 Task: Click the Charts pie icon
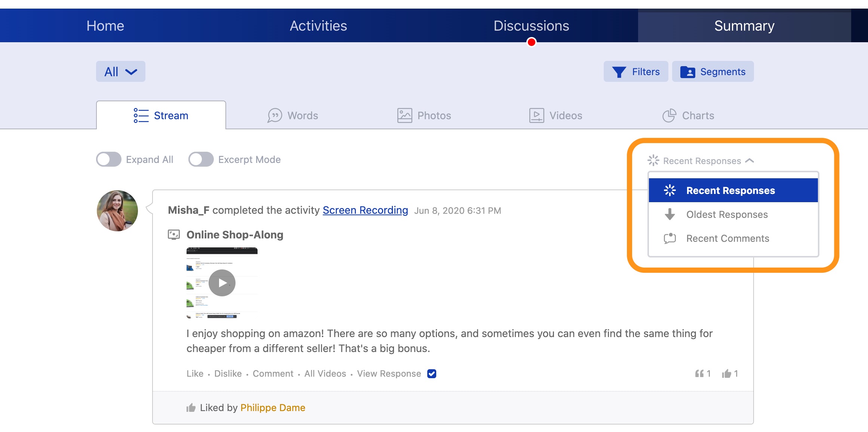pyautogui.click(x=669, y=115)
